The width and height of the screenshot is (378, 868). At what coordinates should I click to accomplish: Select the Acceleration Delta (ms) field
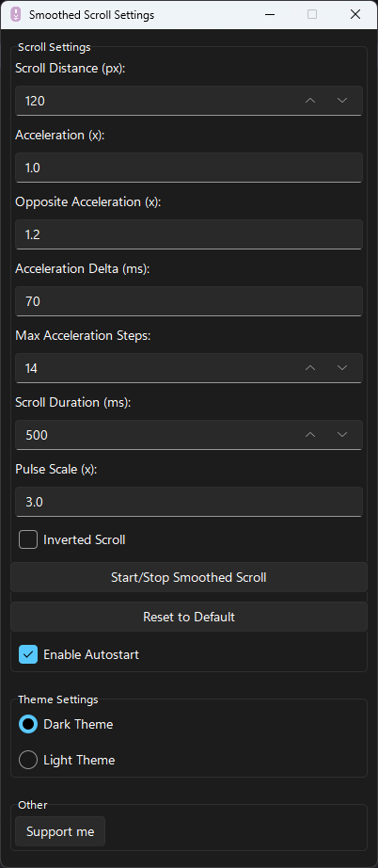tap(189, 301)
